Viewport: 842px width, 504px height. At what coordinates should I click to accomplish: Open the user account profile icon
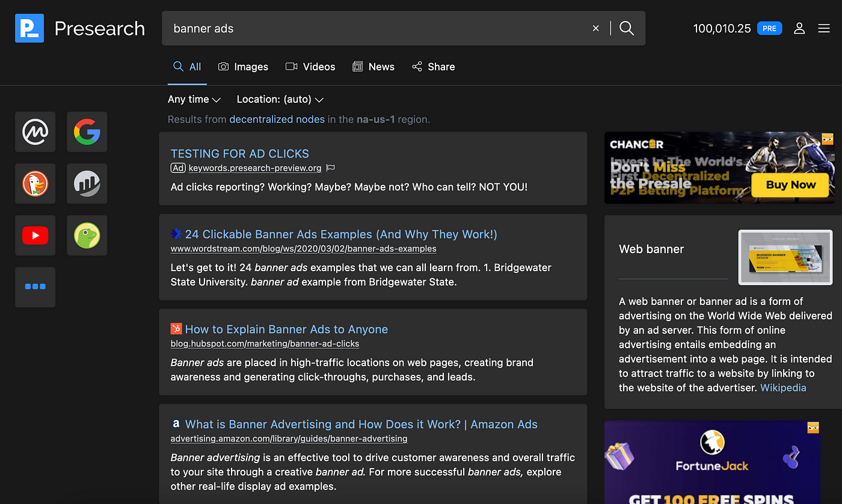click(799, 28)
